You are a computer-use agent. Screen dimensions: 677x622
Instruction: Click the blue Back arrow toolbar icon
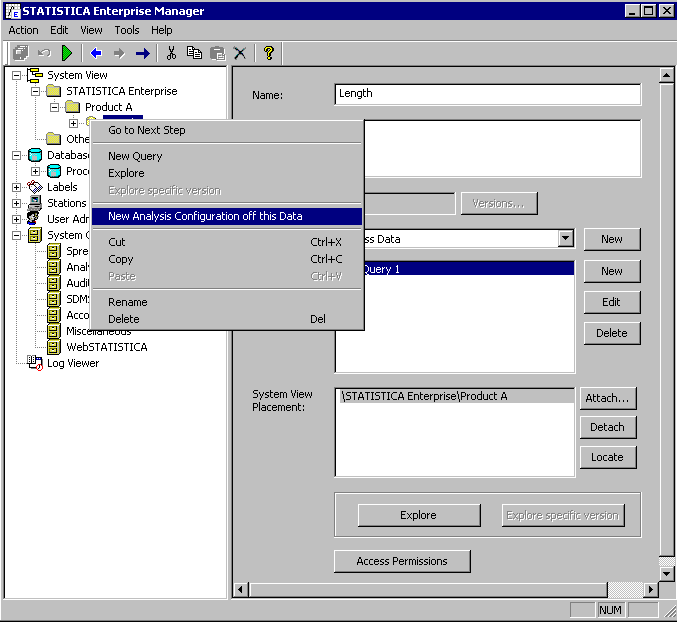[96, 53]
